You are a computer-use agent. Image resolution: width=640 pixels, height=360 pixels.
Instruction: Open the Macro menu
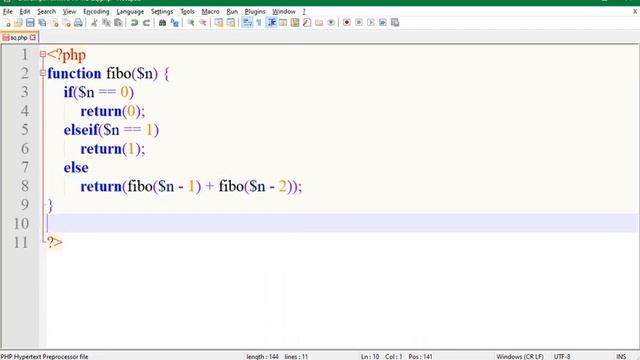[211, 11]
